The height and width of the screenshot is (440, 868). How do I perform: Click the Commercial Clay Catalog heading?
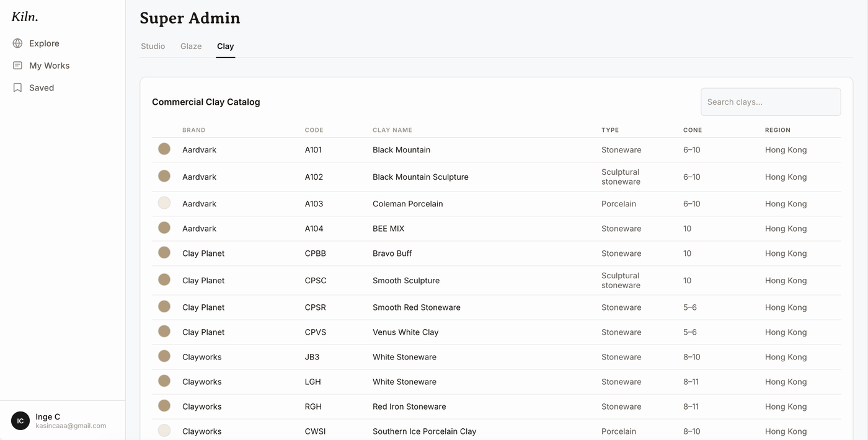point(206,102)
